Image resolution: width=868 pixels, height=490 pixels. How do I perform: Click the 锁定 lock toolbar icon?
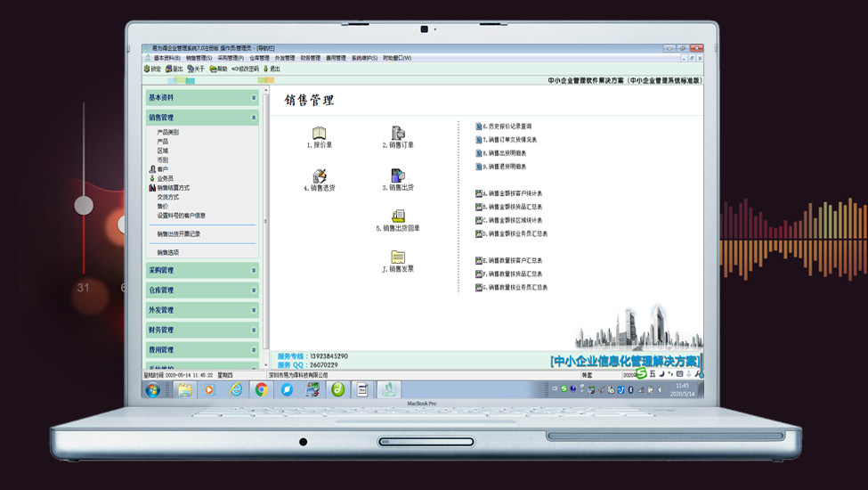click(152, 69)
